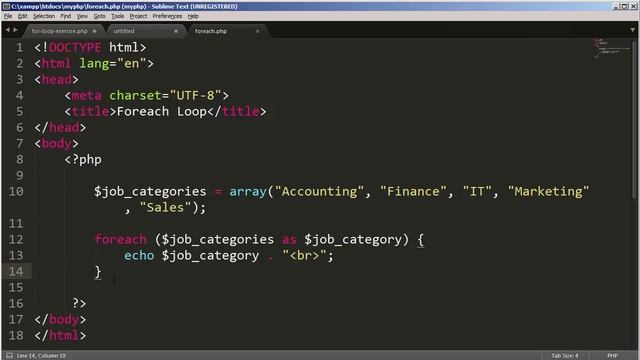
Task: Go to next tab arrow
Action: [x=16, y=30]
